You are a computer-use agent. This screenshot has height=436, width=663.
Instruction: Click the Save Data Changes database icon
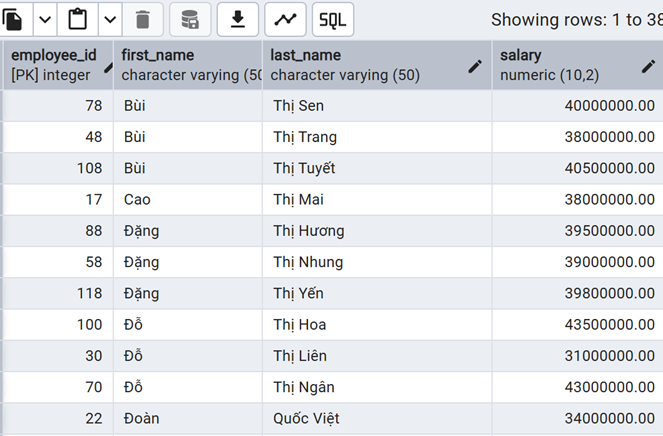(190, 19)
